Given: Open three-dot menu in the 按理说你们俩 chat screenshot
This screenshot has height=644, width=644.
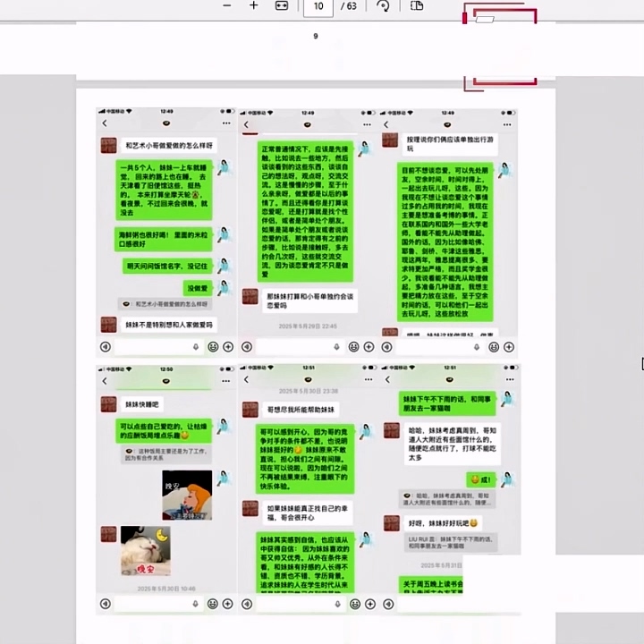Looking at the screenshot, I should click(507, 124).
